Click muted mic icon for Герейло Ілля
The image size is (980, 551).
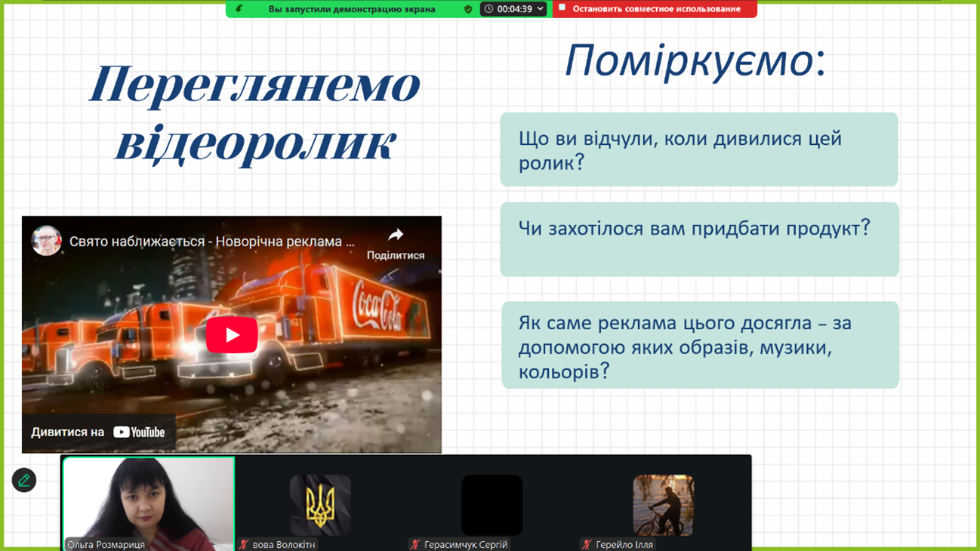pos(587,544)
